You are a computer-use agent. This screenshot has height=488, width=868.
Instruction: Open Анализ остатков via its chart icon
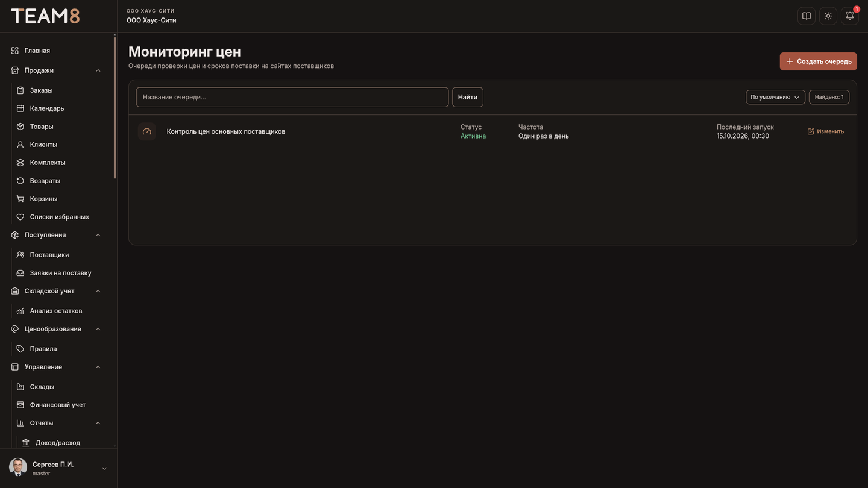pyautogui.click(x=20, y=311)
